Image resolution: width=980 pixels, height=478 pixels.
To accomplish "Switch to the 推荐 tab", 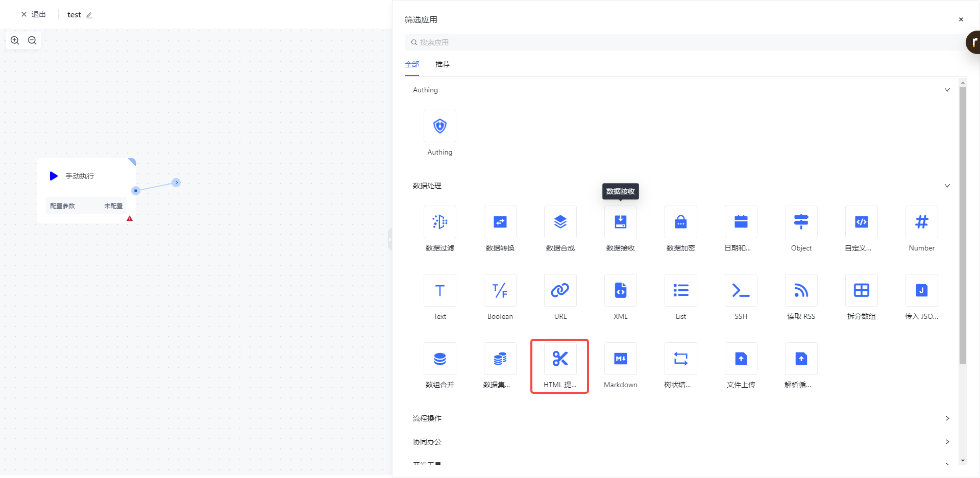I will [x=442, y=64].
